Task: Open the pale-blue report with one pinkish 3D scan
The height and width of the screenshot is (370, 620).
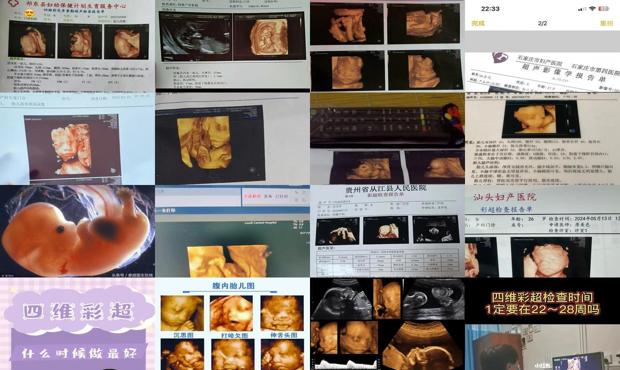Action: point(78,139)
